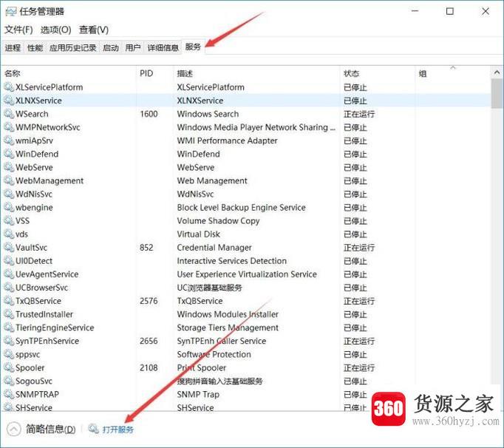Select 正在运行 status of Spooler

point(359,367)
